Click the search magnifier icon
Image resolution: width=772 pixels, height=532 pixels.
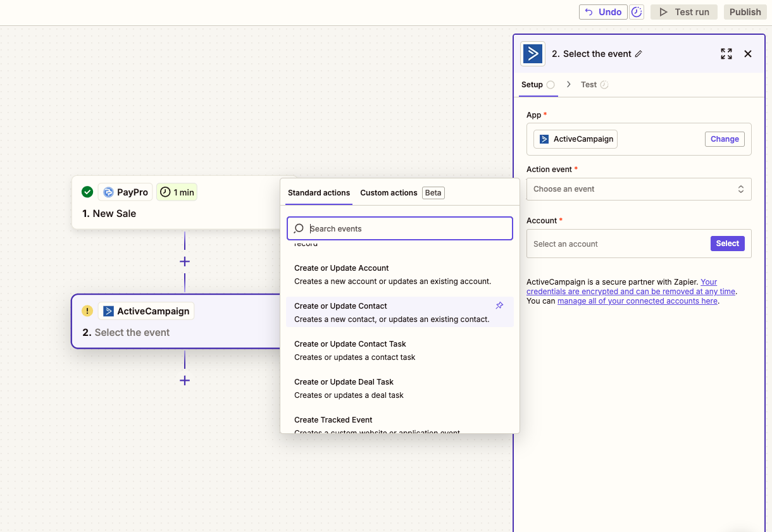coord(299,228)
